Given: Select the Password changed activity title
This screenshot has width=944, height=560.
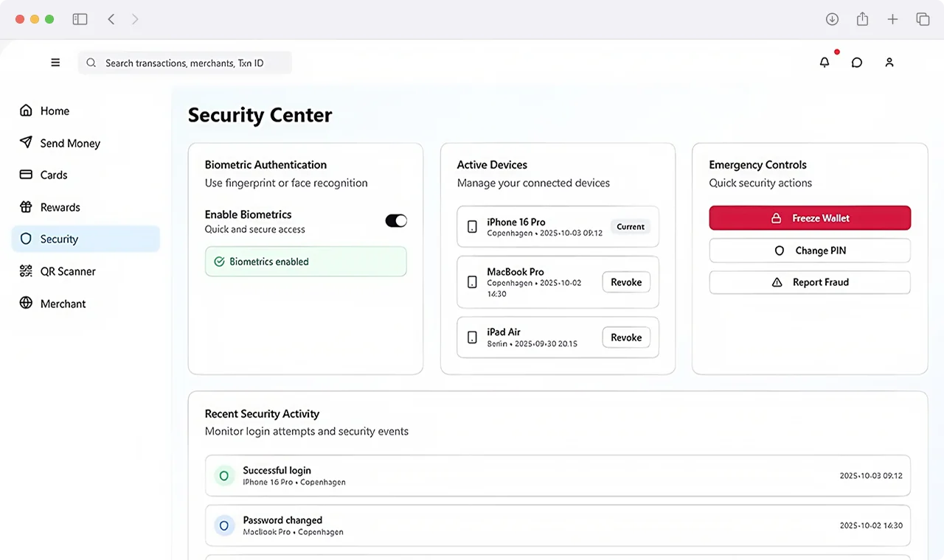Looking at the screenshot, I should pyautogui.click(x=283, y=520).
